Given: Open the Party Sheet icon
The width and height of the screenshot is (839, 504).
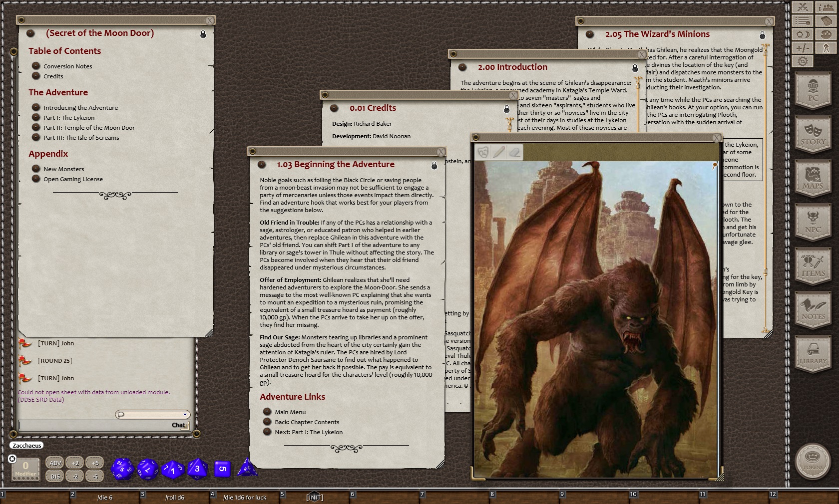Looking at the screenshot, I should [x=826, y=7].
